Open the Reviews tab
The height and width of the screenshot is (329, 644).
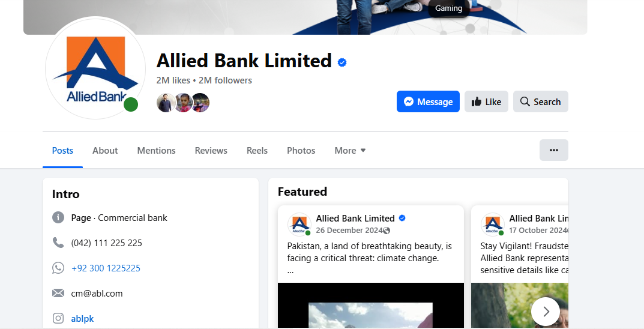point(211,151)
